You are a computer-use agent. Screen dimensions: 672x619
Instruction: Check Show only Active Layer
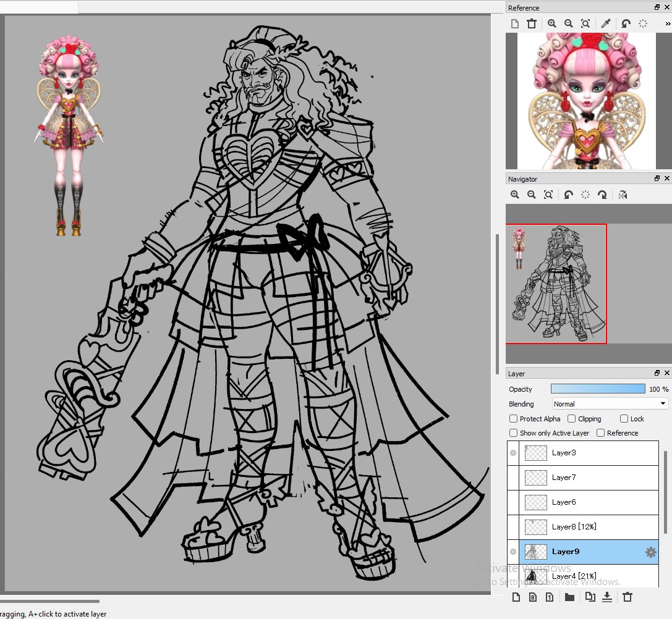[x=513, y=432]
